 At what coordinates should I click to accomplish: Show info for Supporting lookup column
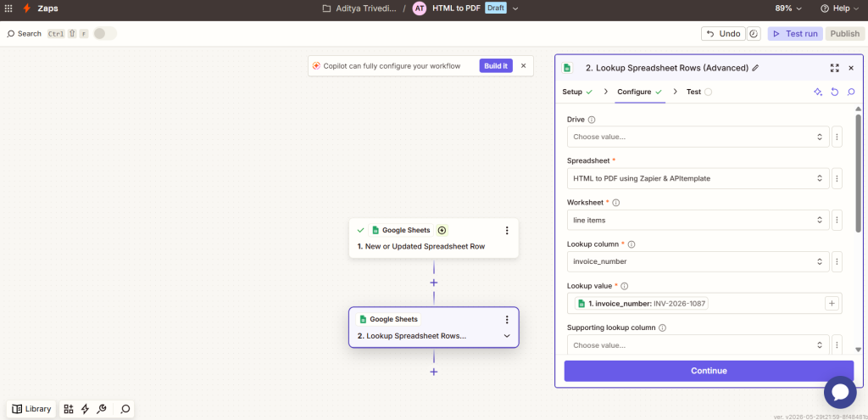662,328
